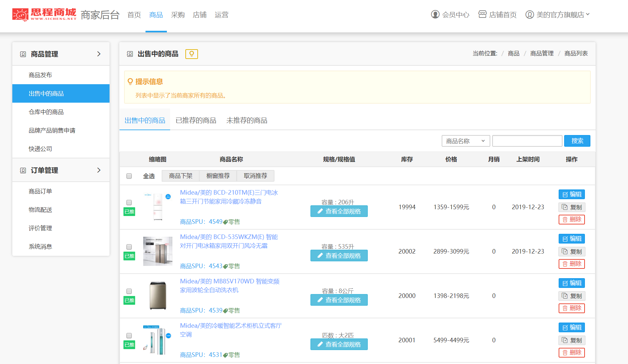Check the 柜机立式客厅空调 product row checkbox

[x=129, y=336]
